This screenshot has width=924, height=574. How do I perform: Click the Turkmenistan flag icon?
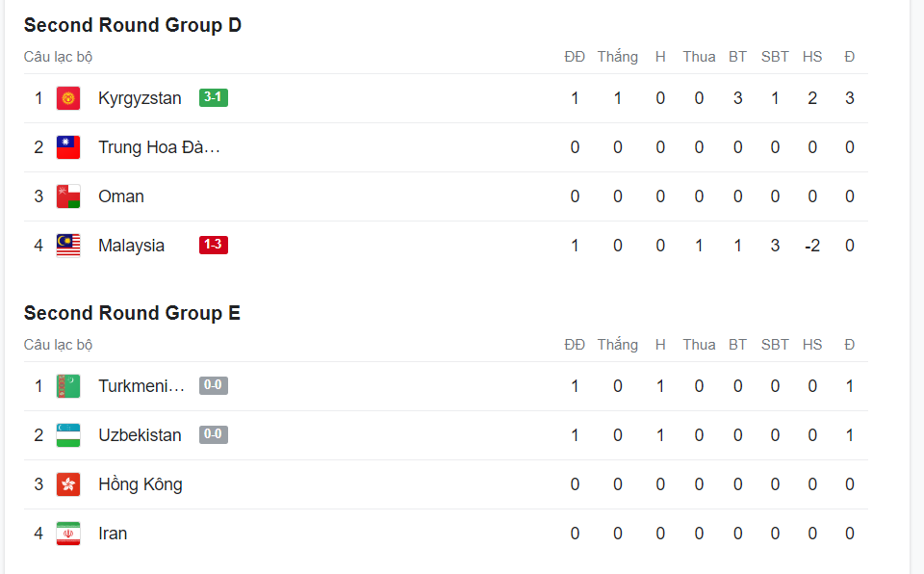(x=68, y=386)
